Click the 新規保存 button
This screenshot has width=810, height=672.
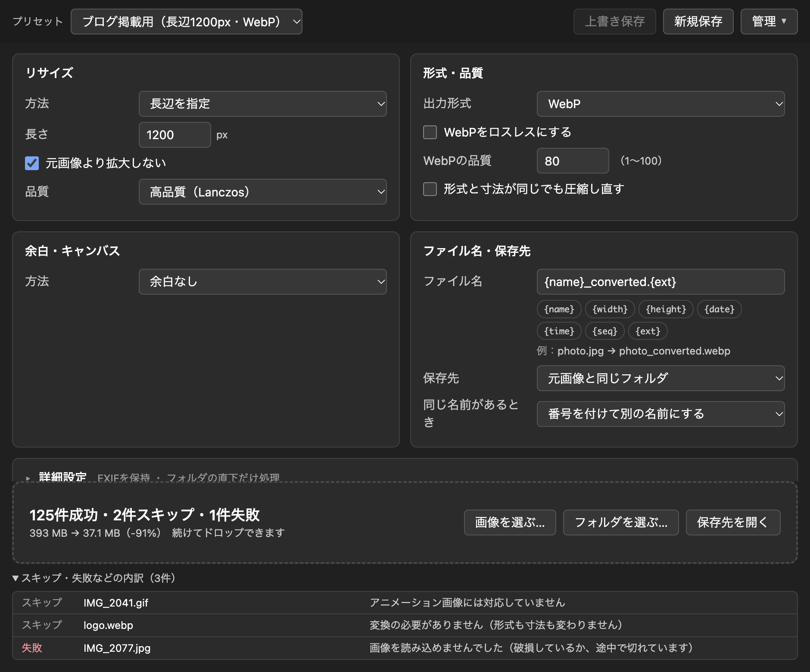[x=698, y=22]
